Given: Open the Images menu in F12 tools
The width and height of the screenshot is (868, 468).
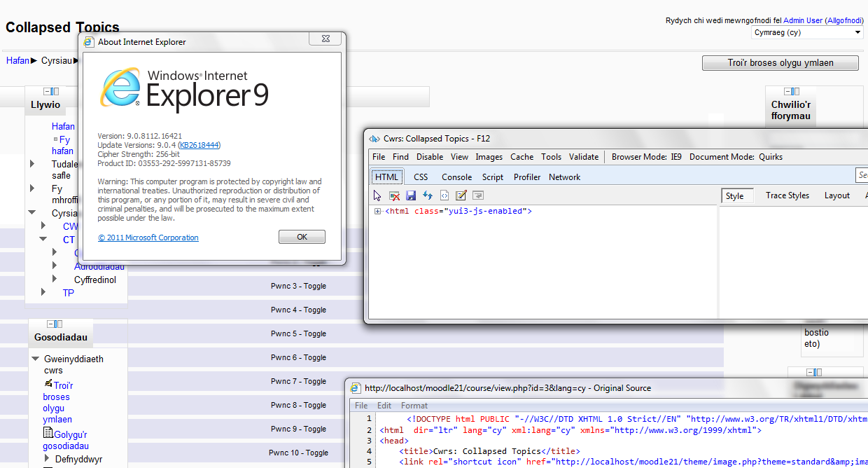Looking at the screenshot, I should [489, 157].
